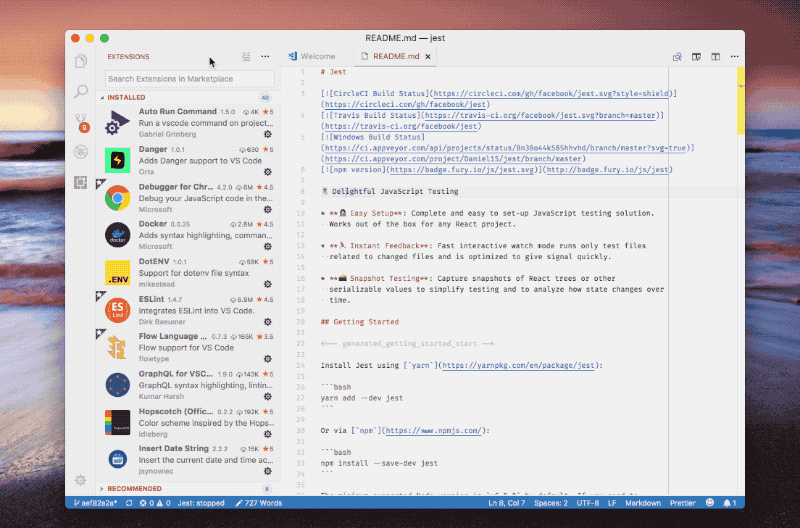Manage Hopscotch extension gear
The height and width of the screenshot is (528, 800).
pos(268,434)
